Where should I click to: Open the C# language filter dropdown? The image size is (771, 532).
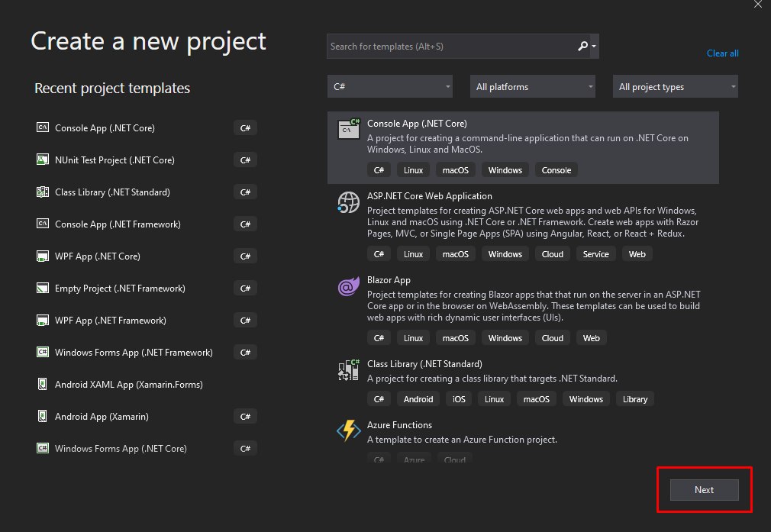click(x=390, y=86)
